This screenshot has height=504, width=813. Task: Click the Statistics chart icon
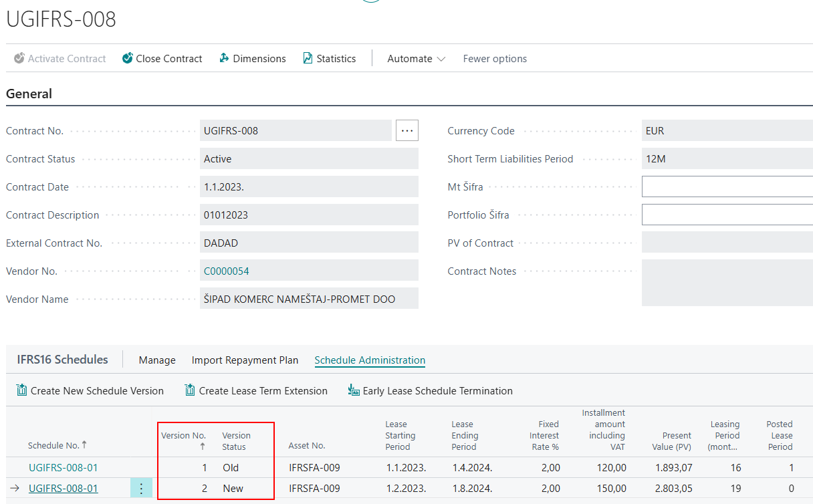308,58
